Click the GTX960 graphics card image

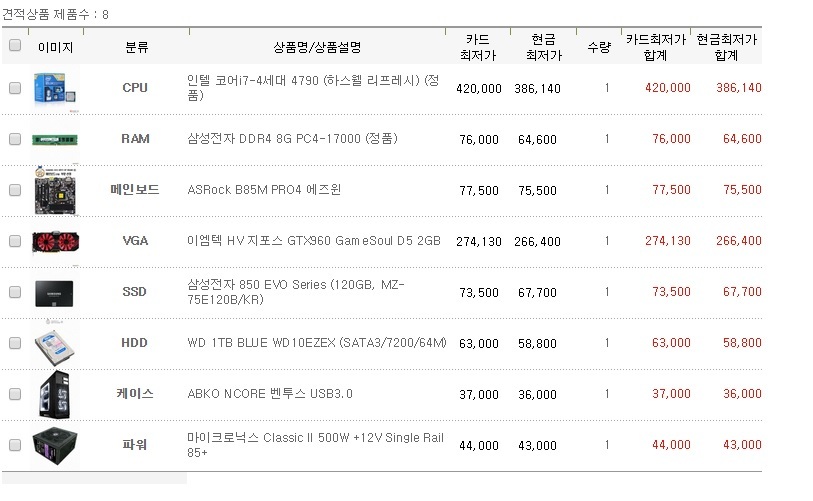pos(55,241)
